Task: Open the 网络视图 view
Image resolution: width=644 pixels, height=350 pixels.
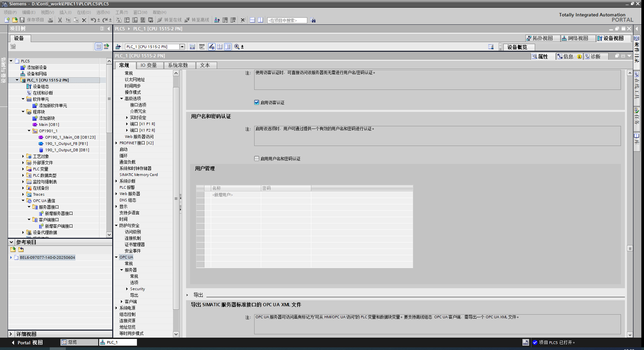Action: (575, 38)
